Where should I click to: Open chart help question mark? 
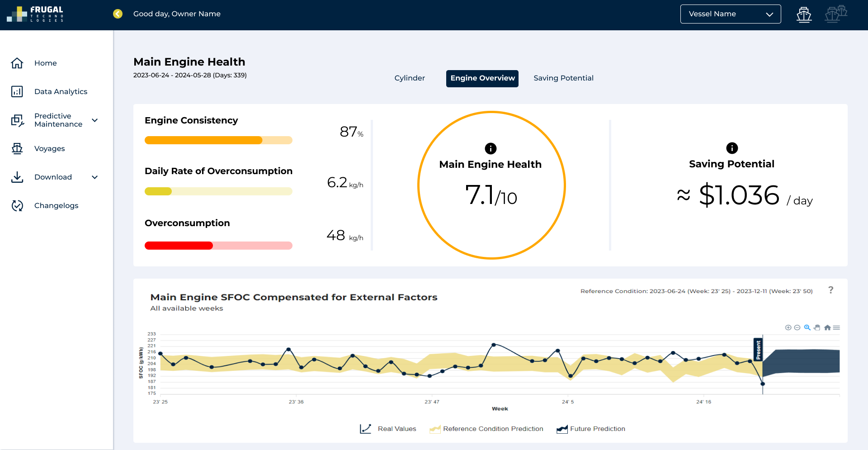831,290
